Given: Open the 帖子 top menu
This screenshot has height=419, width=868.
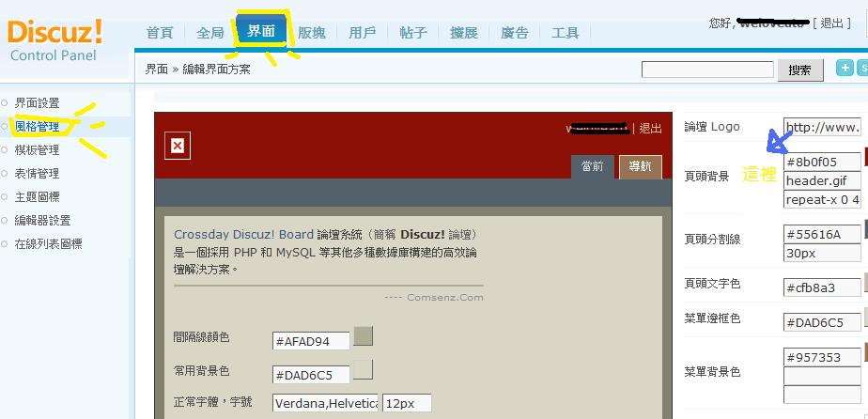Looking at the screenshot, I should click(x=413, y=33).
